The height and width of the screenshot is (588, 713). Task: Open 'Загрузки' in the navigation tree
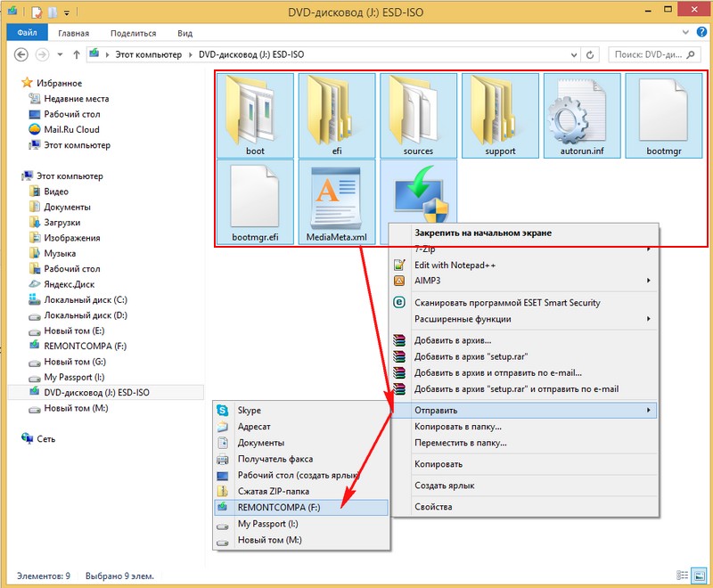[61, 223]
